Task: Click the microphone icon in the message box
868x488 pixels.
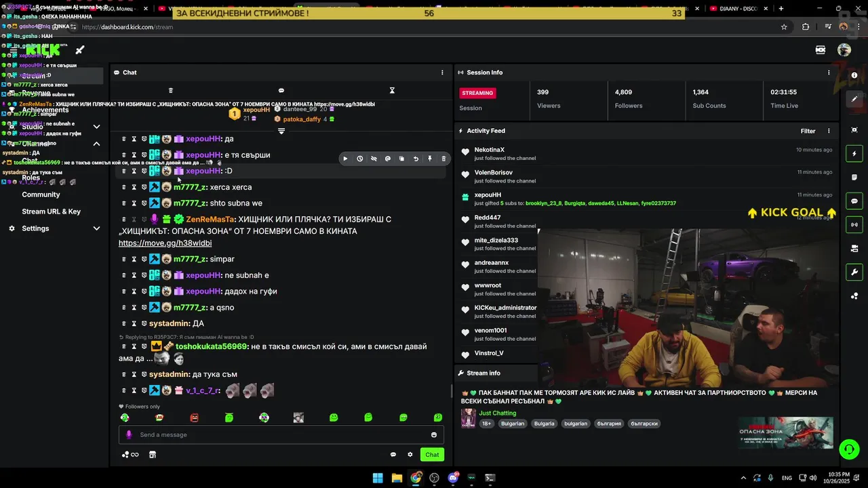Action: point(129,434)
